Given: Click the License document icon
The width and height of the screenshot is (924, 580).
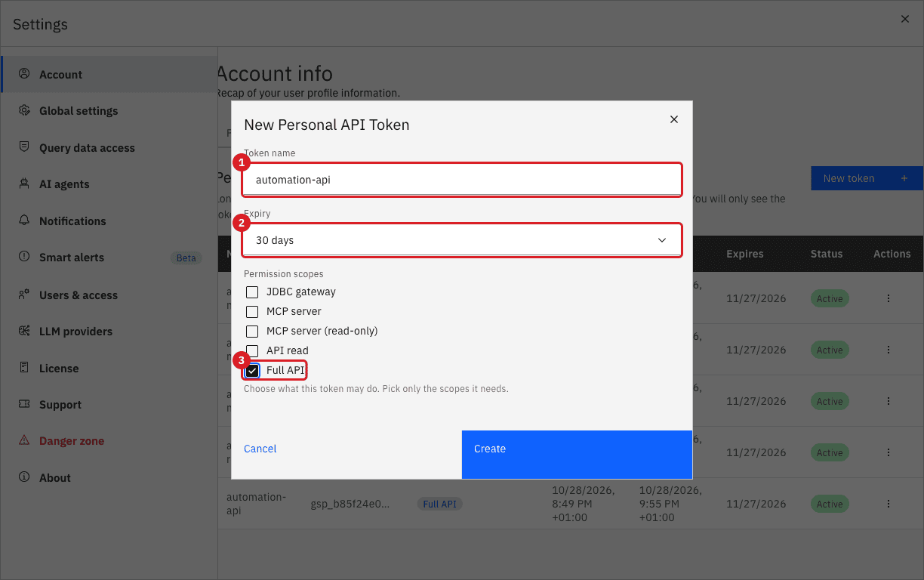Looking at the screenshot, I should click(24, 368).
